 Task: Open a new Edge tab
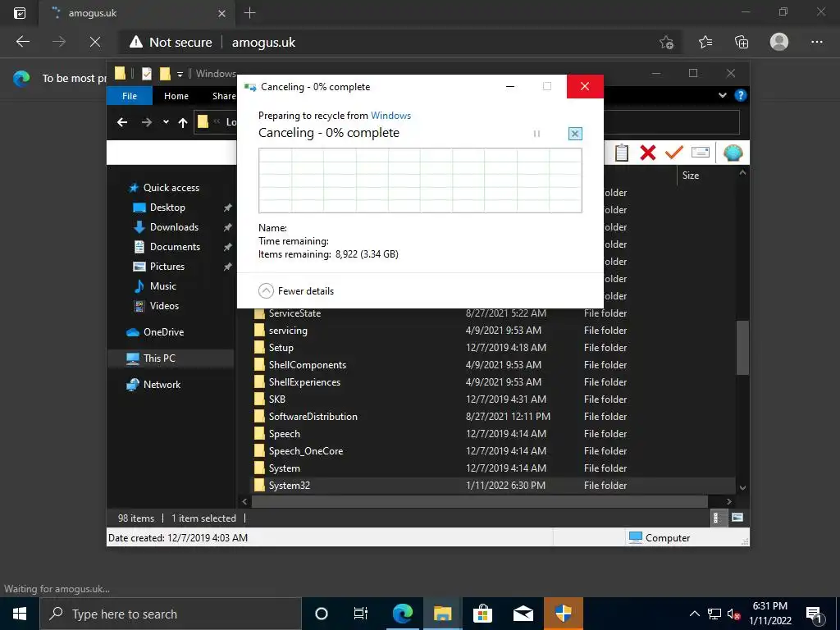pyautogui.click(x=249, y=13)
